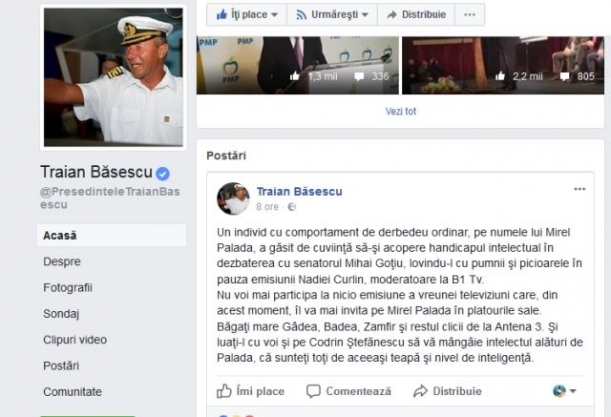Click the page more-options ellipsis button
611x417 pixels.
tap(470, 14)
